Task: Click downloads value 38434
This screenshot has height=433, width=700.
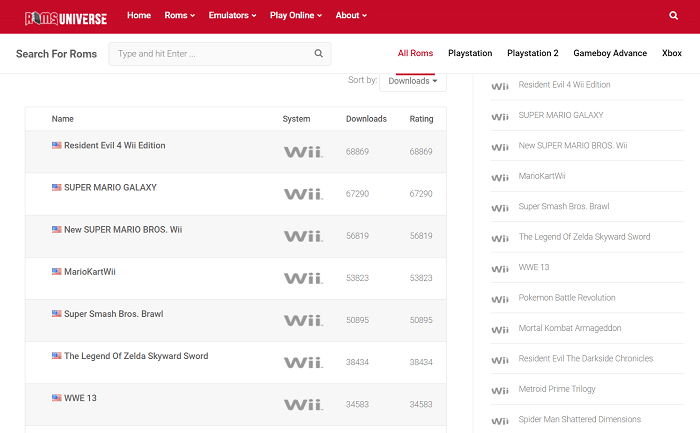Action: pos(357,362)
